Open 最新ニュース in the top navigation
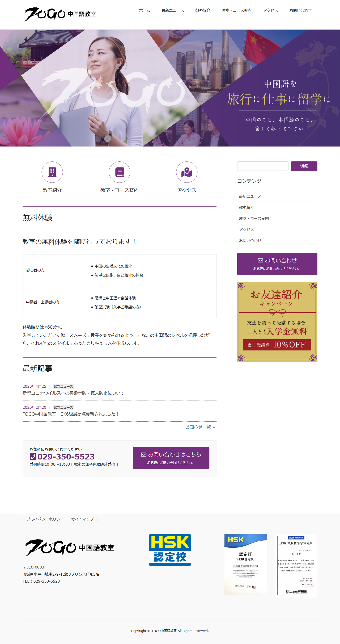The height and width of the screenshot is (644, 340). [x=173, y=10]
